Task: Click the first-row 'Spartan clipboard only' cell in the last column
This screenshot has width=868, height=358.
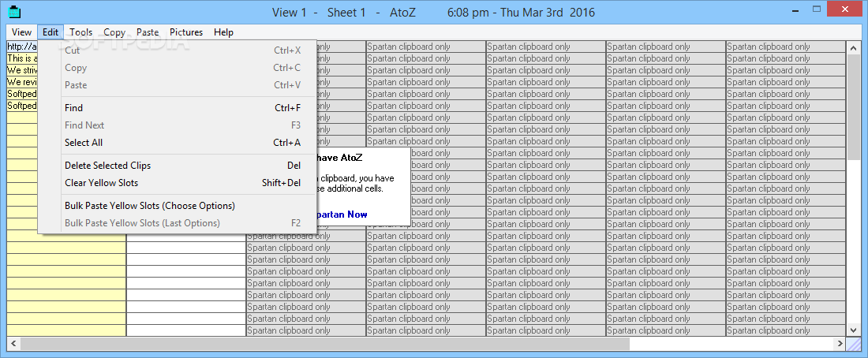Action: (x=785, y=47)
